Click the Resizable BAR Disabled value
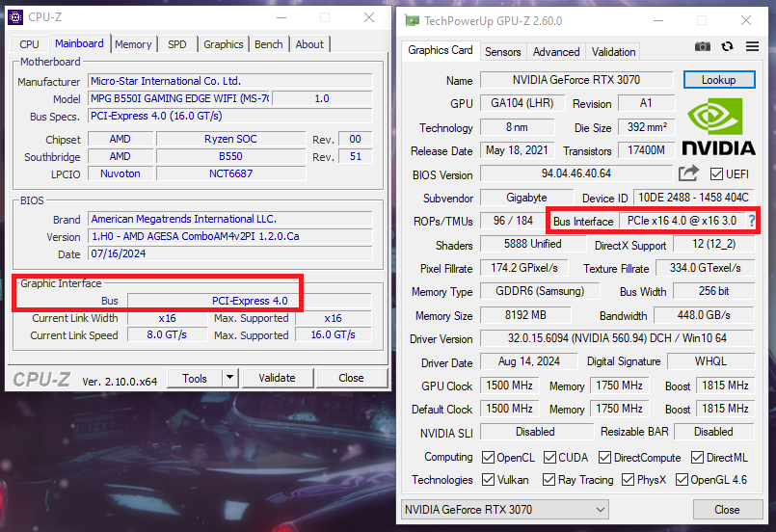 click(x=714, y=432)
